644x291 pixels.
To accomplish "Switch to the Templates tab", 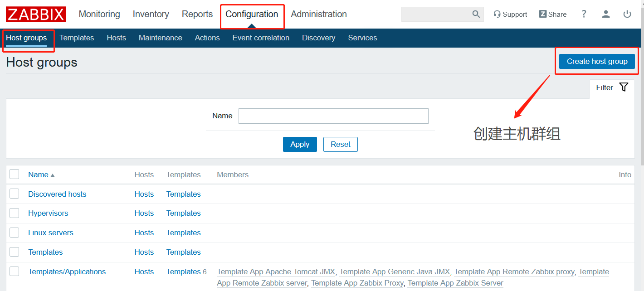I will pyautogui.click(x=77, y=38).
